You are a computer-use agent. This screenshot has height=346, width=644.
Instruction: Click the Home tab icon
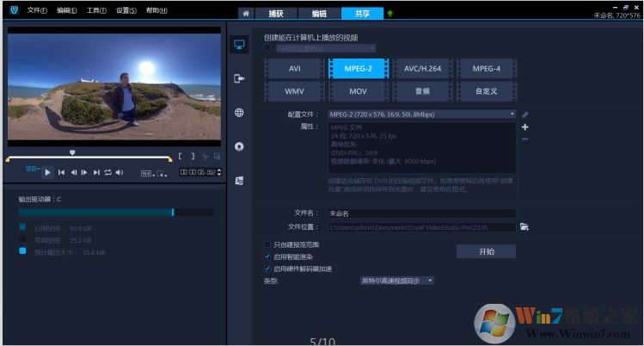(246, 14)
